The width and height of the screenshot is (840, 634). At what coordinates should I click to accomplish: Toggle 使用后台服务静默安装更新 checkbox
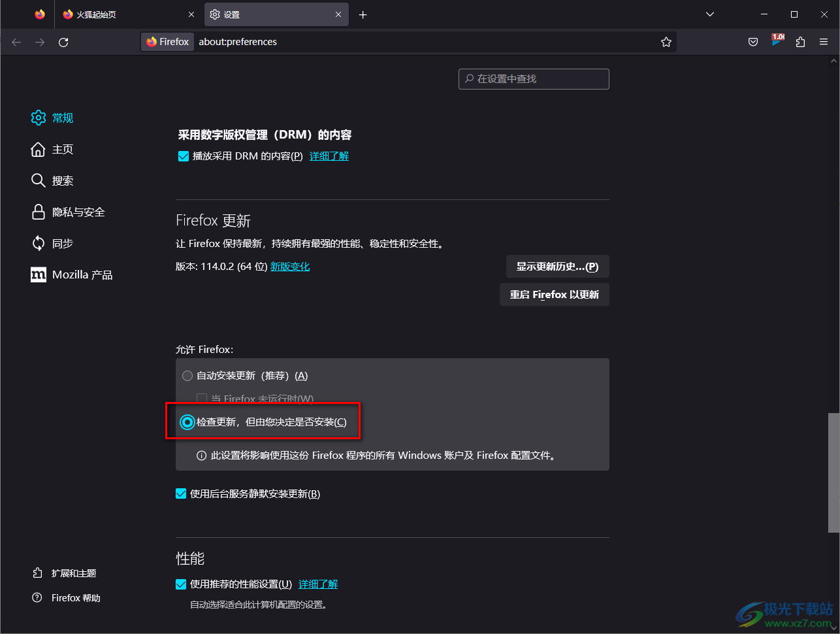click(x=181, y=494)
